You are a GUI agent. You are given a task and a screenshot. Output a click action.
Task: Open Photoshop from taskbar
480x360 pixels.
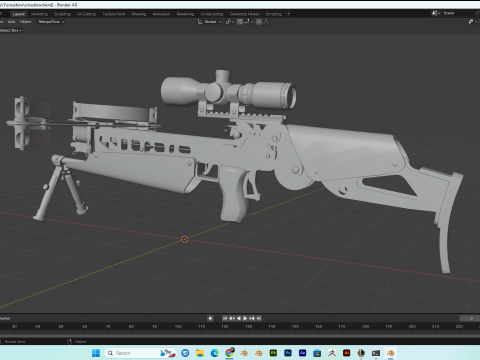click(288, 353)
